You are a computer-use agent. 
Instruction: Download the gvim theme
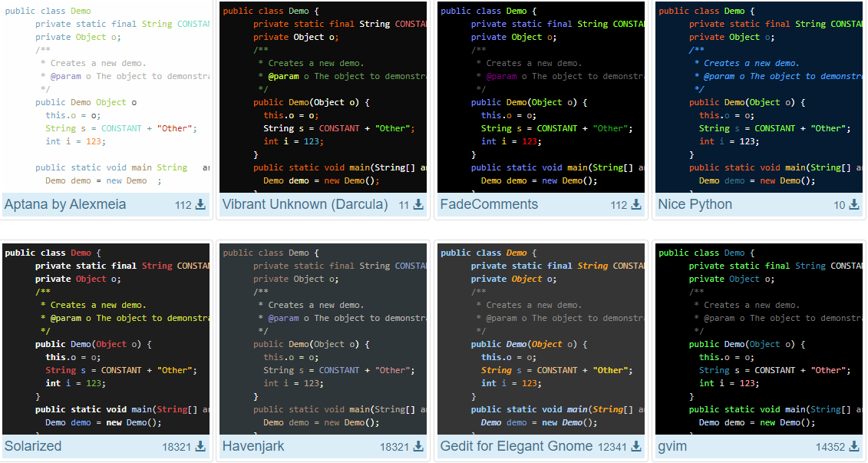click(x=854, y=446)
